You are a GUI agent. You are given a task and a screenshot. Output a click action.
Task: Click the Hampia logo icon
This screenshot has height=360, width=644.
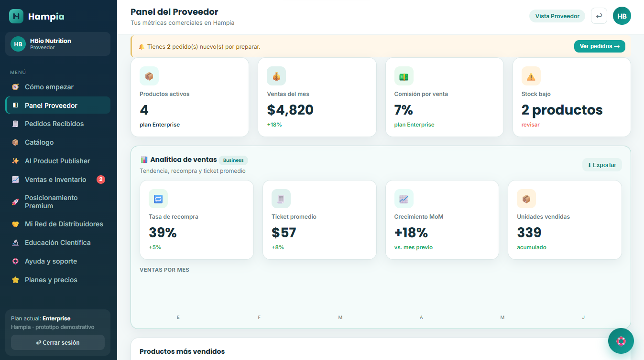pos(16,16)
